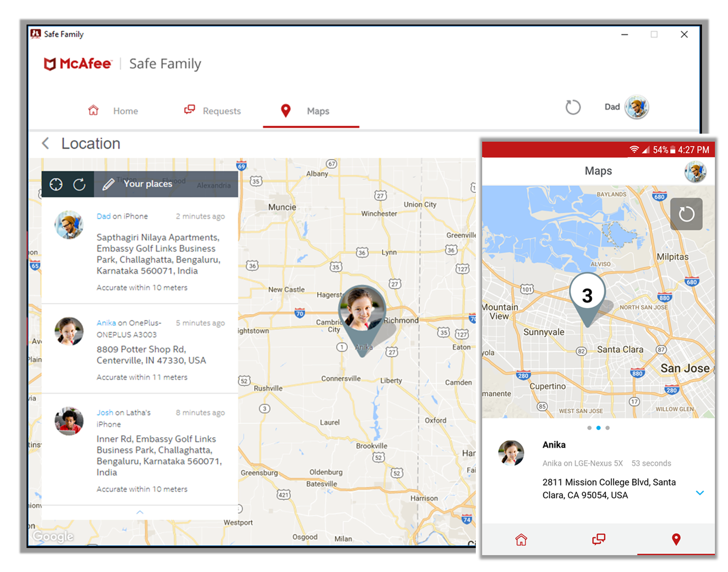Click the 2811 Mission College Blvd address on phone

click(609, 489)
